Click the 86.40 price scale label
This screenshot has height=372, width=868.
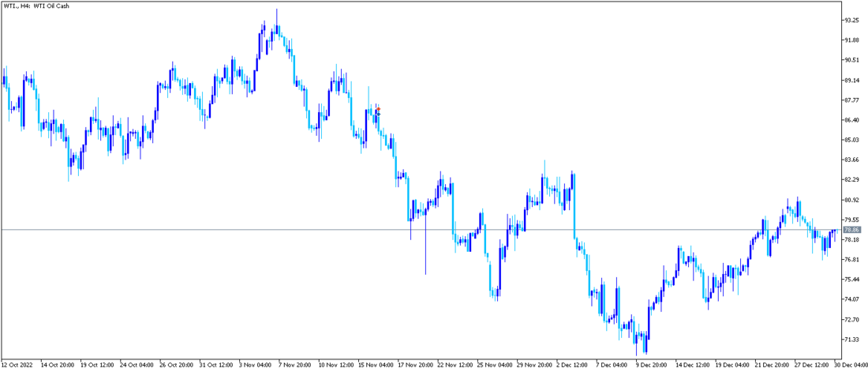point(851,120)
